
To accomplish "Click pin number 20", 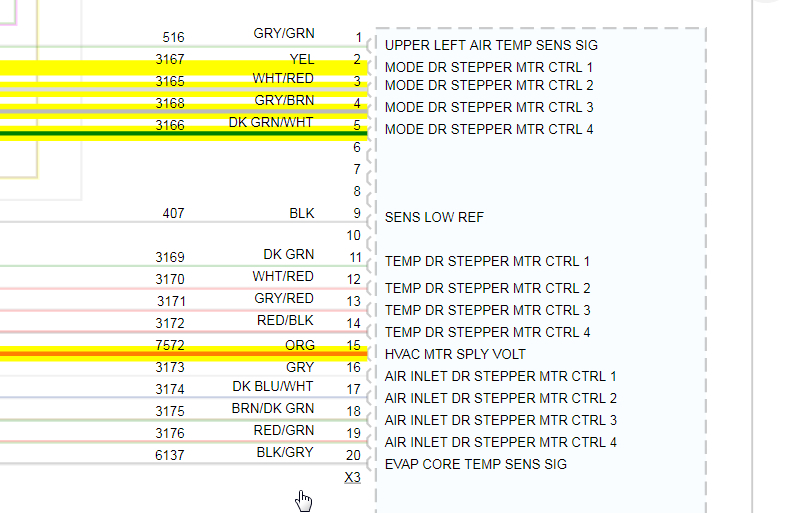I will click(x=353, y=455).
